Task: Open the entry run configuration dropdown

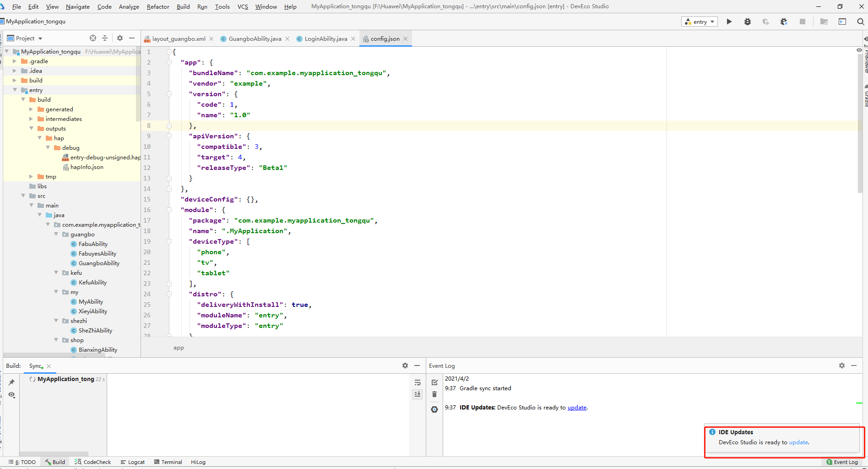Action: pos(700,22)
